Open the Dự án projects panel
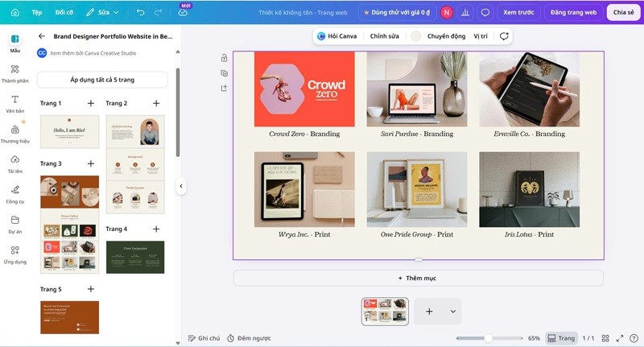The height and width of the screenshot is (347, 644). [15, 225]
